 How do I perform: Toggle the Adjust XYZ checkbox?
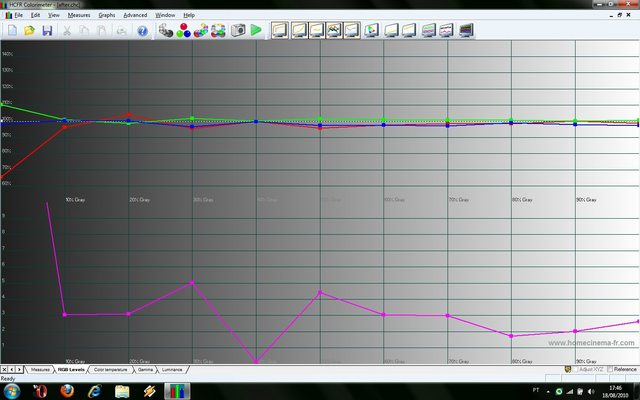[x=575, y=369]
